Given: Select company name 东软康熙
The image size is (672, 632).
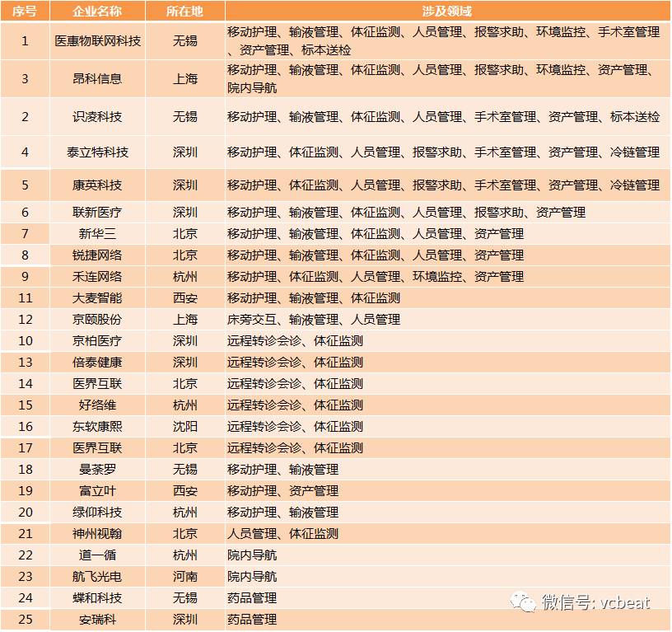Looking at the screenshot, I should [x=97, y=426].
